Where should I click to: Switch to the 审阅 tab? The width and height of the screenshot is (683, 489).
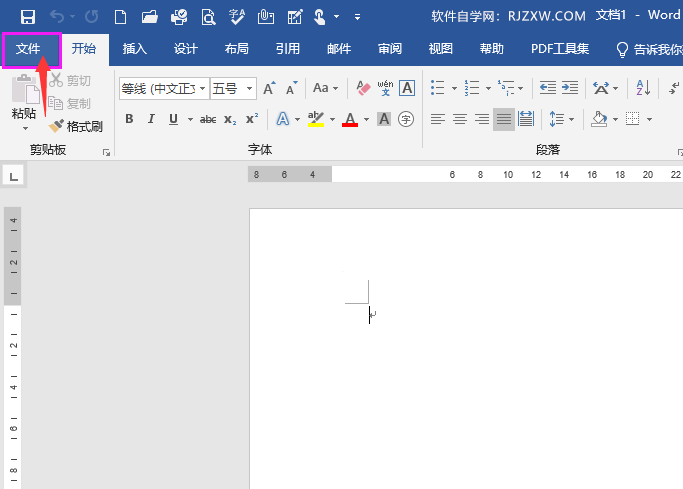[390, 49]
